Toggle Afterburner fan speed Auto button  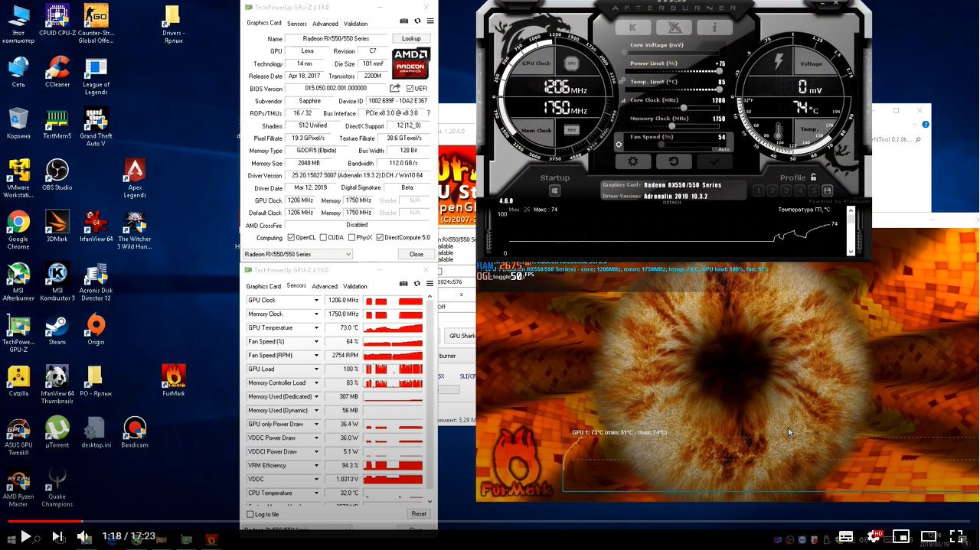coord(724,148)
